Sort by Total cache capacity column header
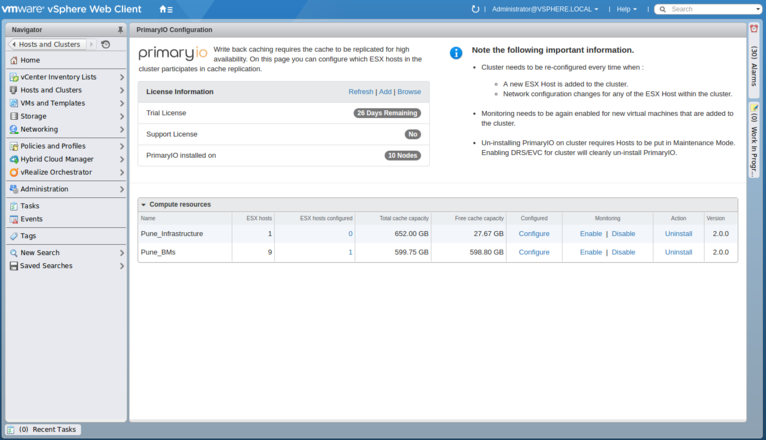Image resolution: width=766 pixels, height=440 pixels. [x=404, y=218]
